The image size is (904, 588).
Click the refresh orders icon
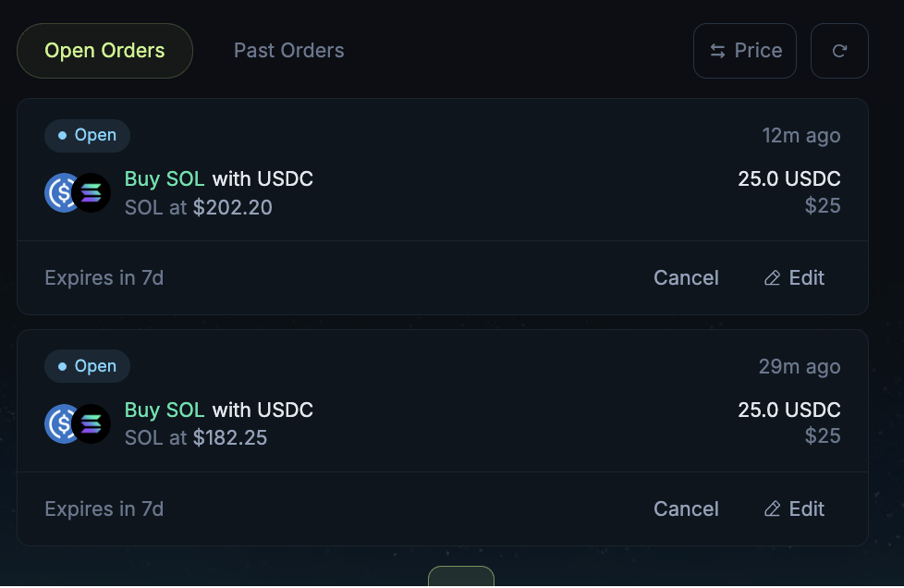click(x=839, y=51)
